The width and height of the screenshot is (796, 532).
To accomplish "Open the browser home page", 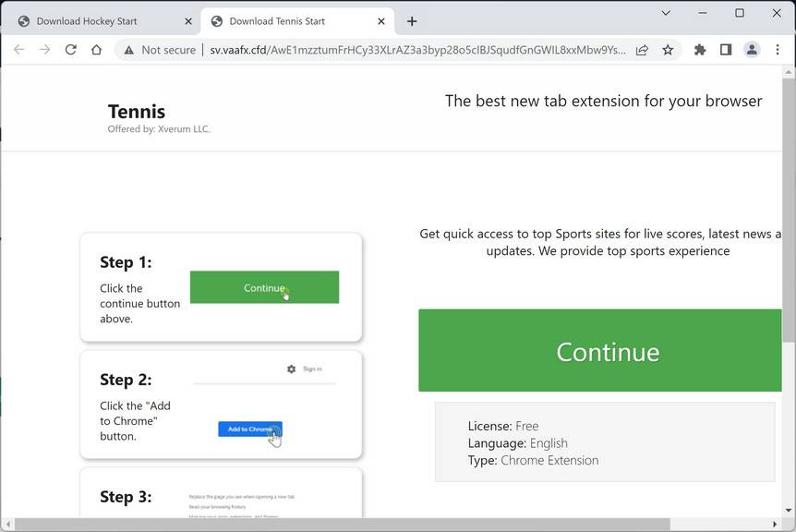I will (96, 50).
